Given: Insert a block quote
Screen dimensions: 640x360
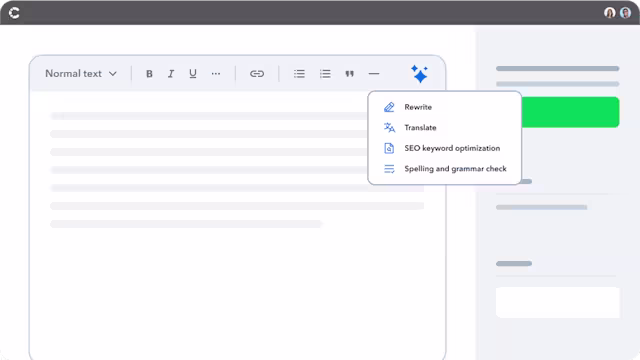Looking at the screenshot, I should (349, 74).
